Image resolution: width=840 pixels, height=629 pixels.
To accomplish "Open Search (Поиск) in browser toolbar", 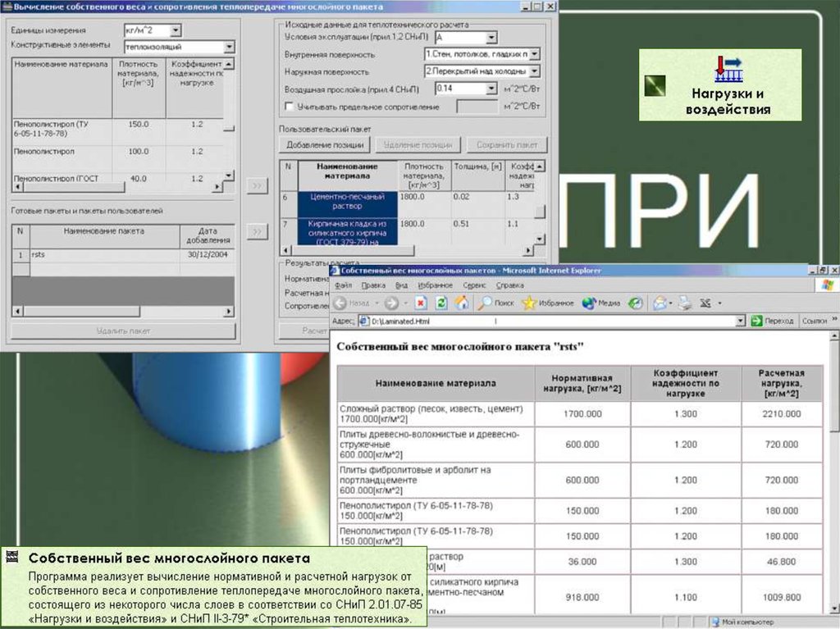I will tap(496, 303).
